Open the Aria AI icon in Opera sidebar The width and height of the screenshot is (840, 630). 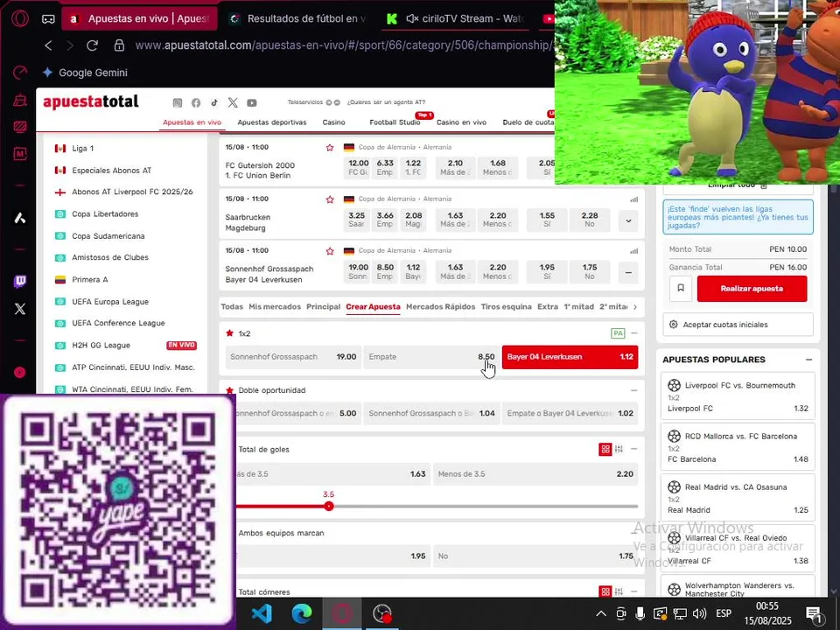pyautogui.click(x=20, y=218)
